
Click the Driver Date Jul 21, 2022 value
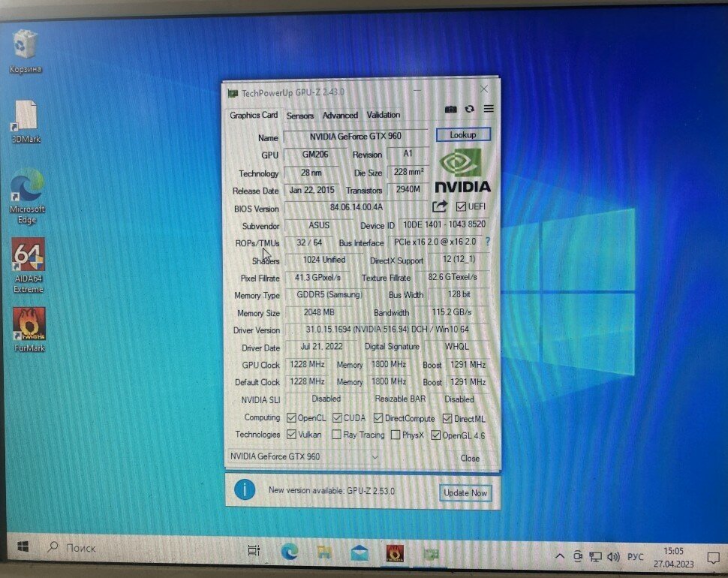(x=321, y=347)
